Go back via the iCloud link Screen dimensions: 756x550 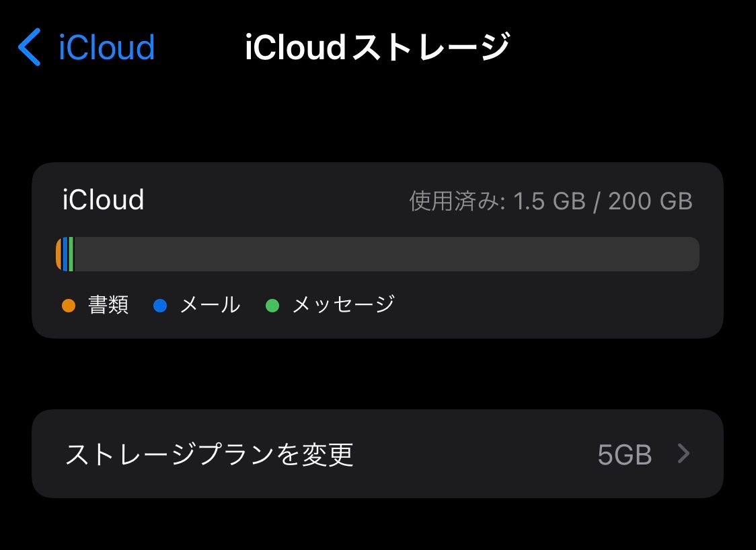pos(106,48)
